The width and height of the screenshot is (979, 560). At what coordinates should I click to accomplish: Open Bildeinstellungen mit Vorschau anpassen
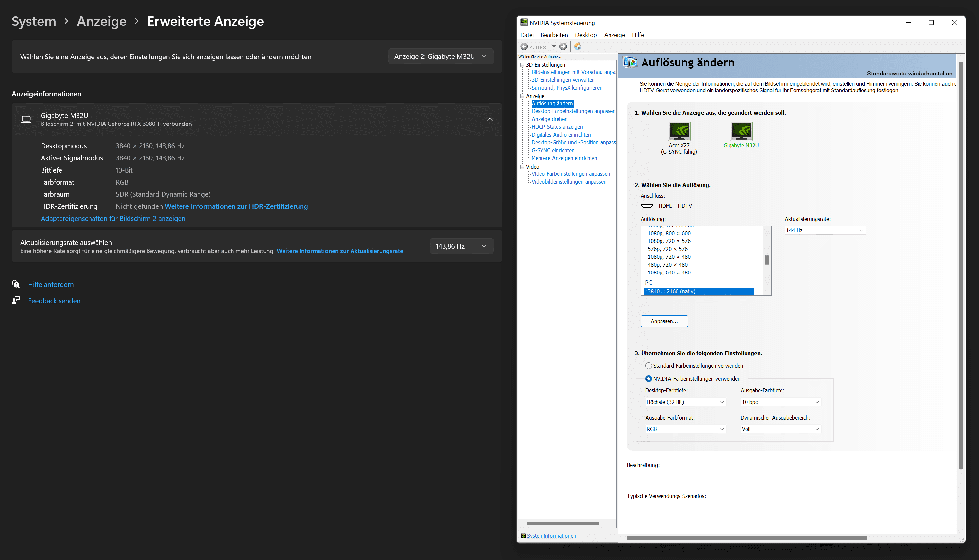(574, 72)
